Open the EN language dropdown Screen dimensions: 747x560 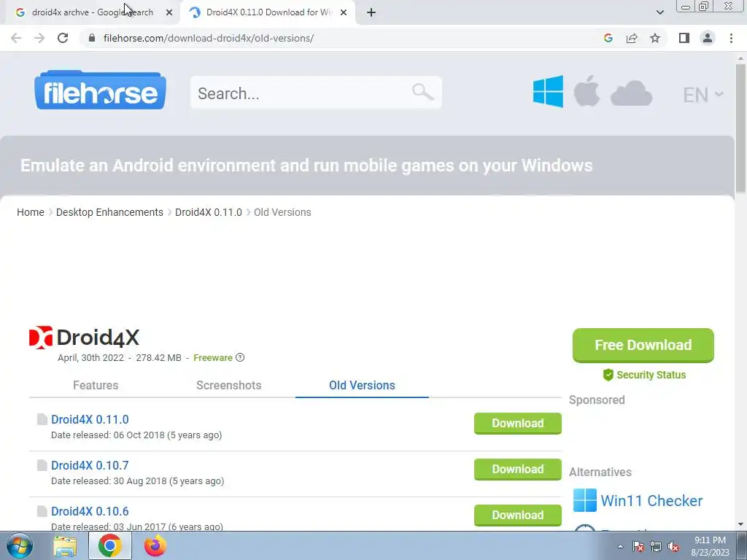pyautogui.click(x=703, y=95)
